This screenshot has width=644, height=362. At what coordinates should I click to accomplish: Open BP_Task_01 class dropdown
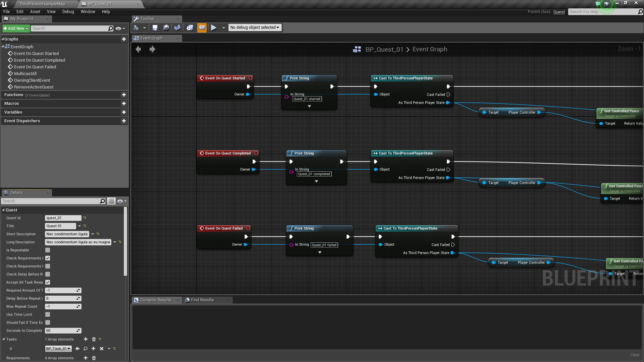point(58,349)
